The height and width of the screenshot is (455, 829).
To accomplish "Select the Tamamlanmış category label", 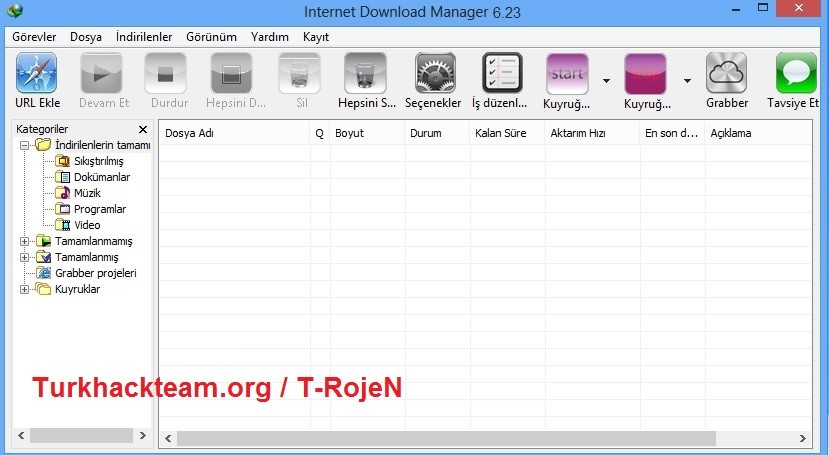I will click(x=87, y=257).
